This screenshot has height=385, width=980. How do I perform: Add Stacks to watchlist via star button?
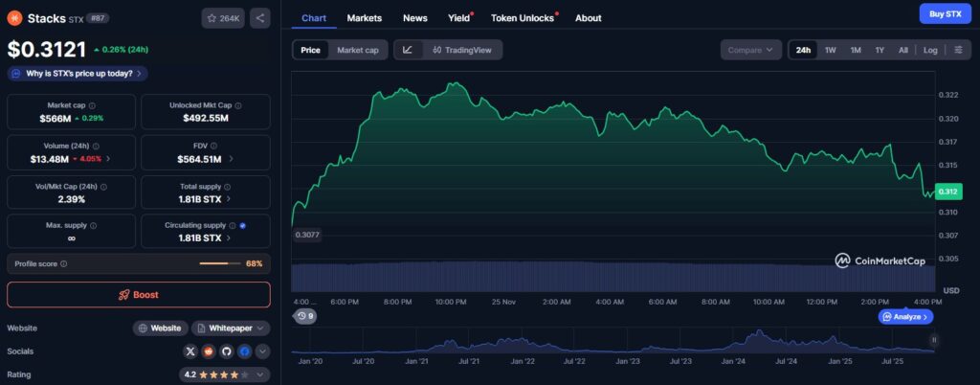coord(223,18)
